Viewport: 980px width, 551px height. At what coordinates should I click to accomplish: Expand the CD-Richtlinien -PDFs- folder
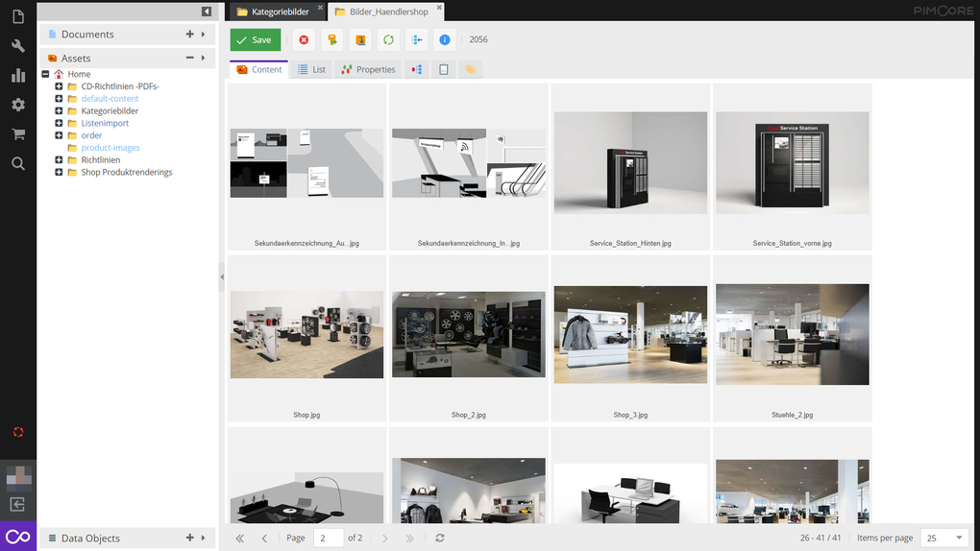click(x=59, y=86)
